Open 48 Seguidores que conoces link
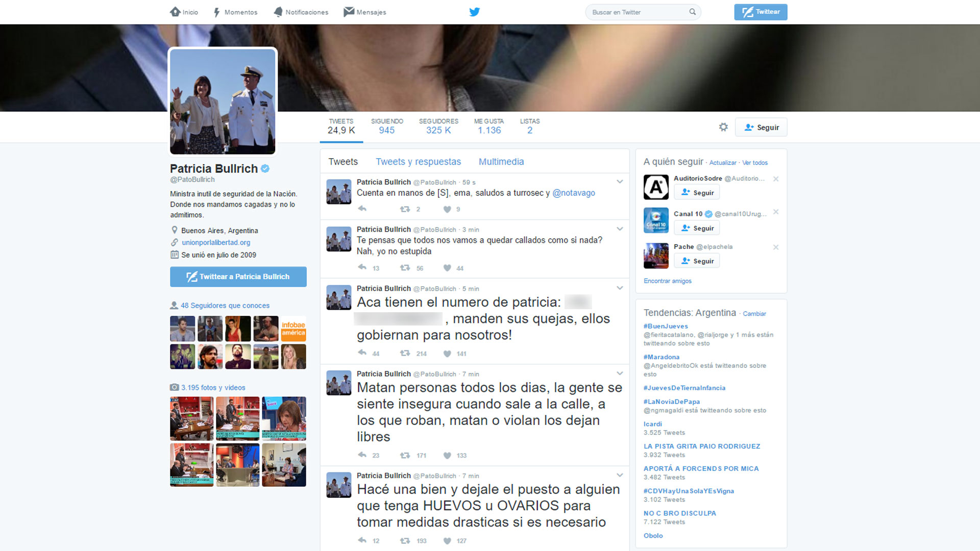This screenshot has height=551, width=980. pos(225,305)
